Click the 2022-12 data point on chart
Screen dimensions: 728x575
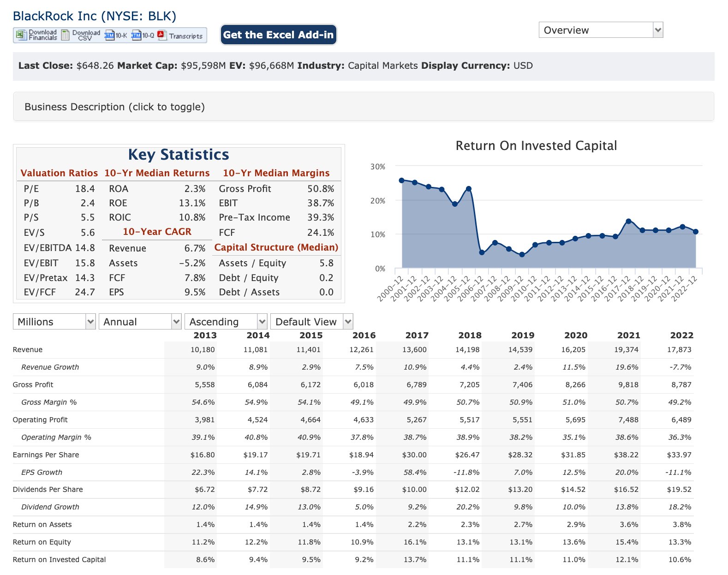point(696,232)
